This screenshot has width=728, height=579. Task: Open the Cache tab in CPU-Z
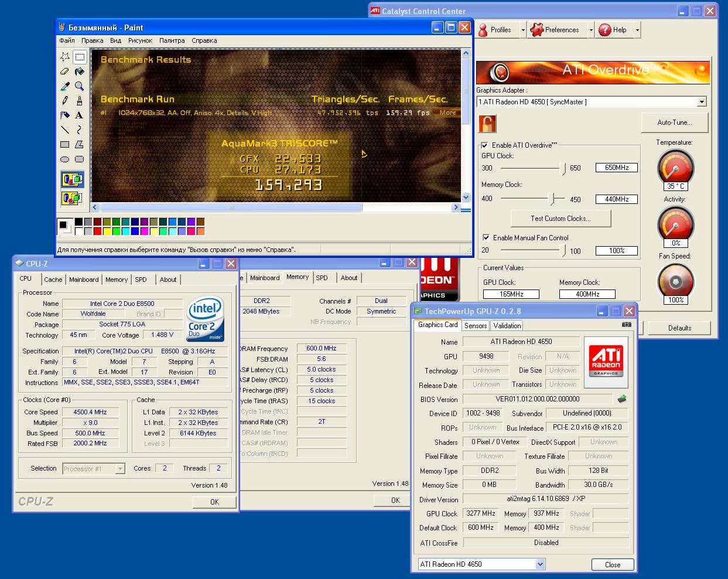pyautogui.click(x=53, y=280)
